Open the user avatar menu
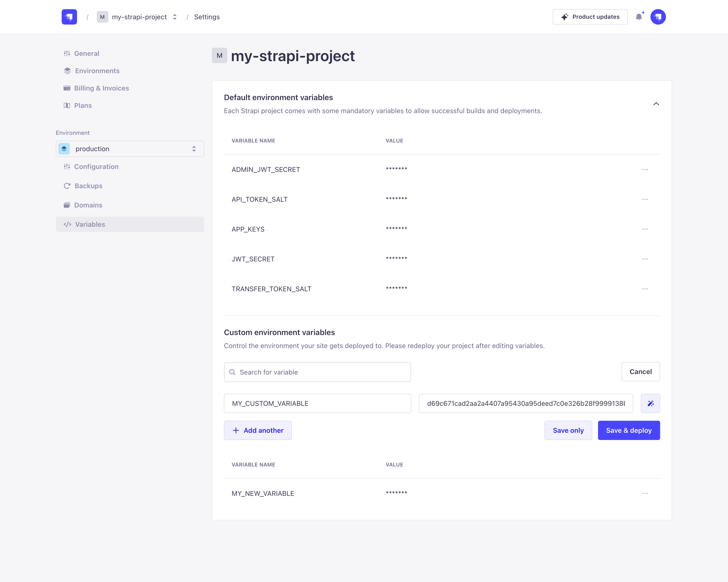728x582 pixels. (658, 17)
